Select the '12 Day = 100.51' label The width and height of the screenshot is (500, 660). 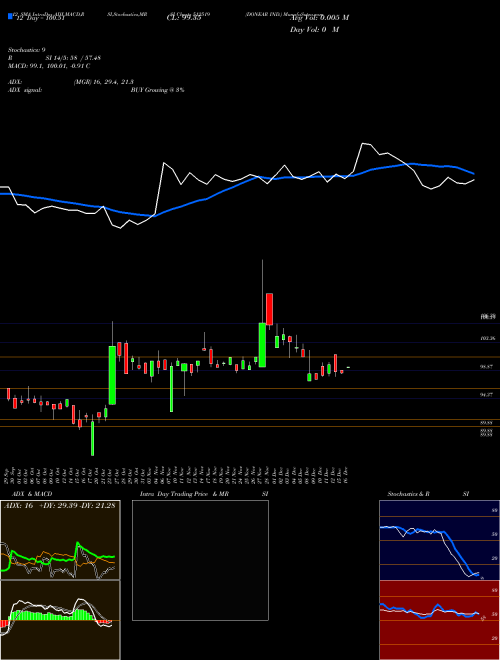tap(40, 18)
